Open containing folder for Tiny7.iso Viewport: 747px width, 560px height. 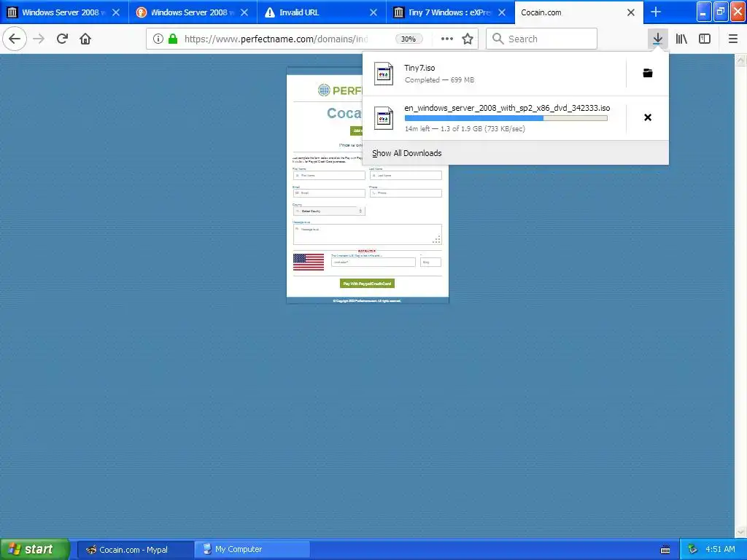point(648,73)
